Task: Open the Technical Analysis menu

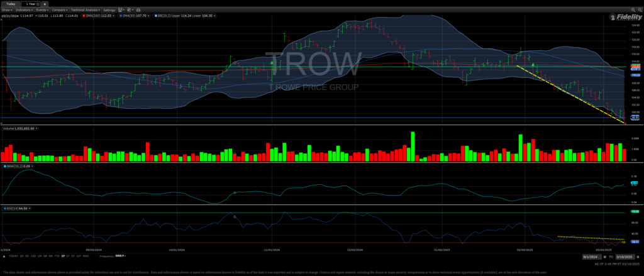Action: pyautogui.click(x=85, y=10)
